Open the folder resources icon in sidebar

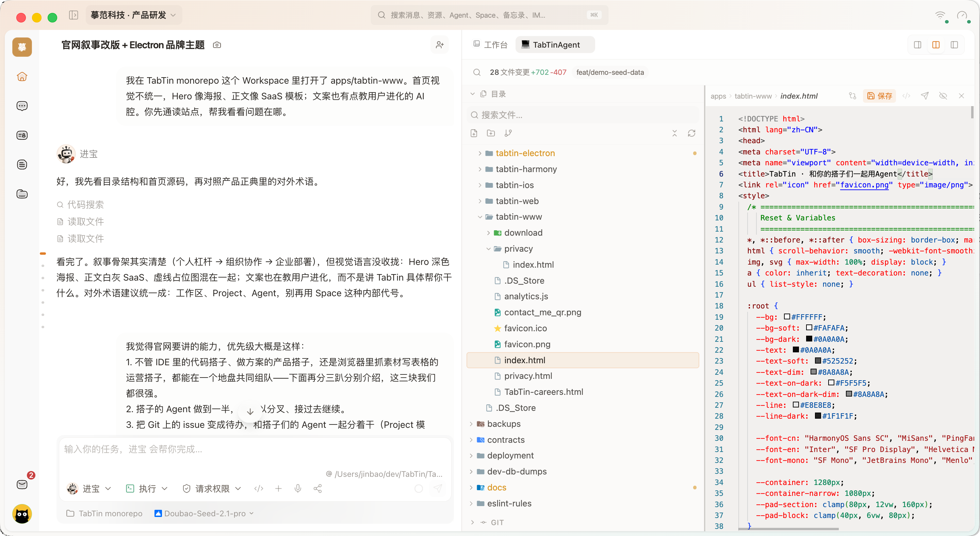point(22,194)
